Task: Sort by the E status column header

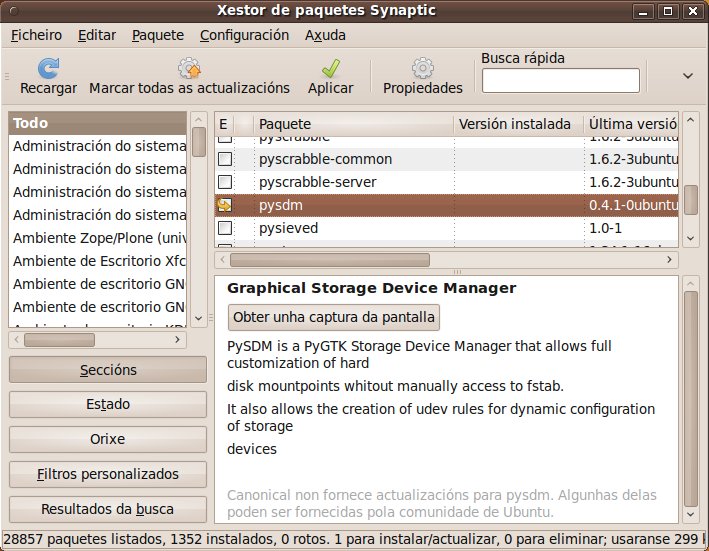Action: pos(224,124)
